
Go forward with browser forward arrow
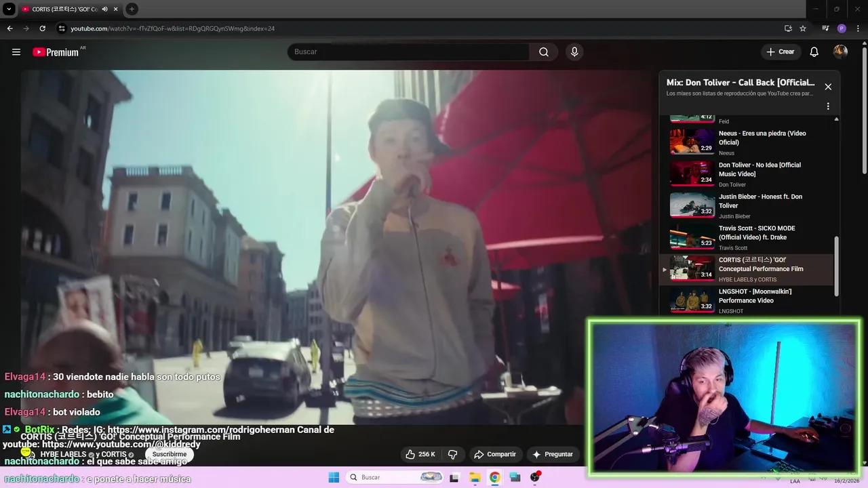26,28
